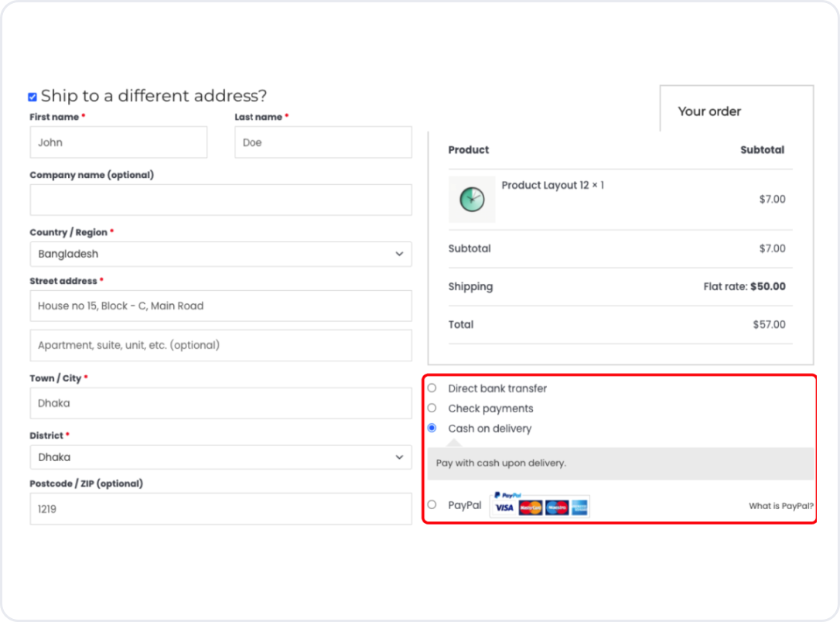Click the Apartment, suite, unit optional field
840x622 pixels.
tap(220, 345)
